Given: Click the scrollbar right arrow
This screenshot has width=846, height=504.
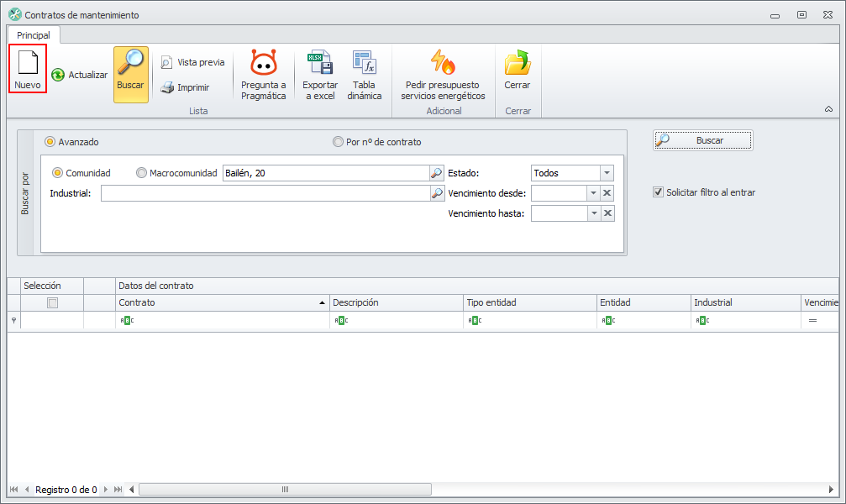Looking at the screenshot, I should [x=831, y=490].
